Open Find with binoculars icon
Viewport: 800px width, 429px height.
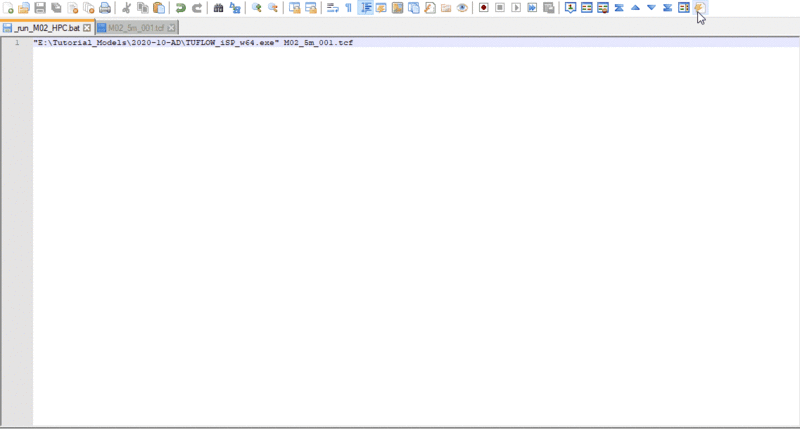219,8
